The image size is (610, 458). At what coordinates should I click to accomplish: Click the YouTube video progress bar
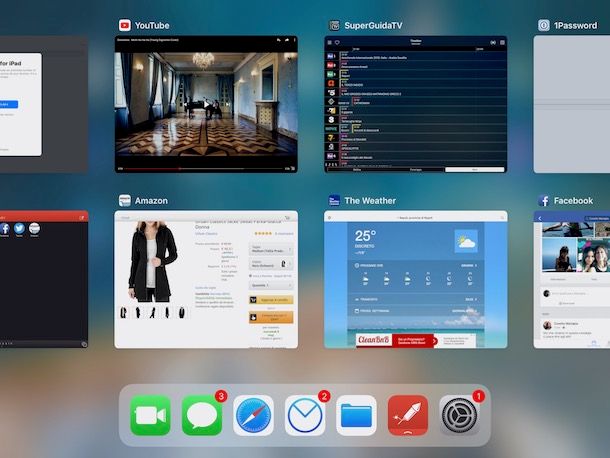(x=204, y=169)
